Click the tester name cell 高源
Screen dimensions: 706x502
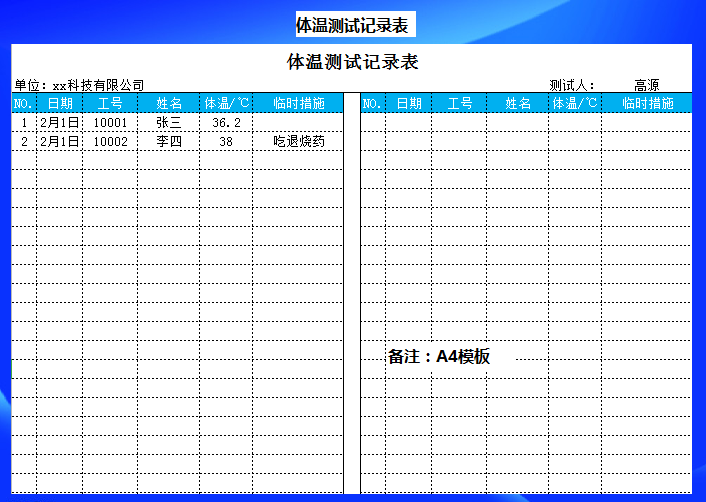647,85
